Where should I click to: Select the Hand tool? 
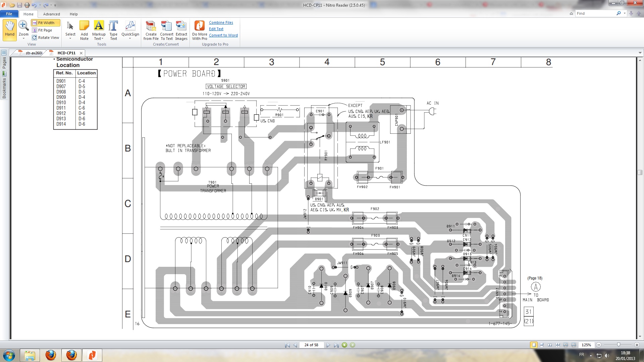tap(10, 29)
